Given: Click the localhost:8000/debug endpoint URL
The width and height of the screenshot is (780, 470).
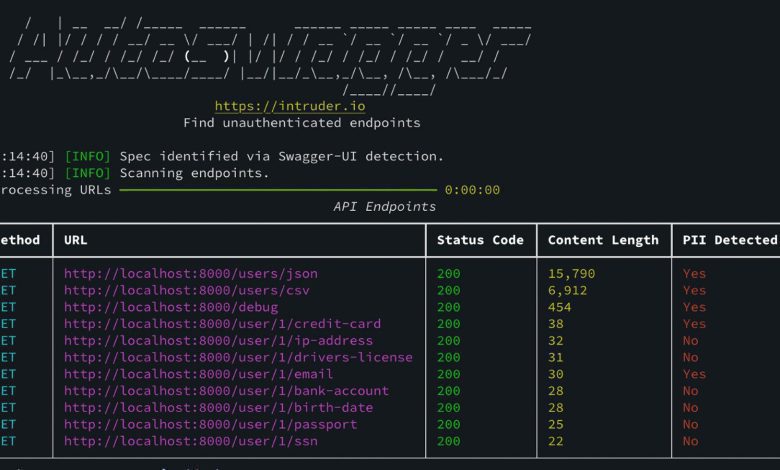Looking at the screenshot, I should coord(170,307).
